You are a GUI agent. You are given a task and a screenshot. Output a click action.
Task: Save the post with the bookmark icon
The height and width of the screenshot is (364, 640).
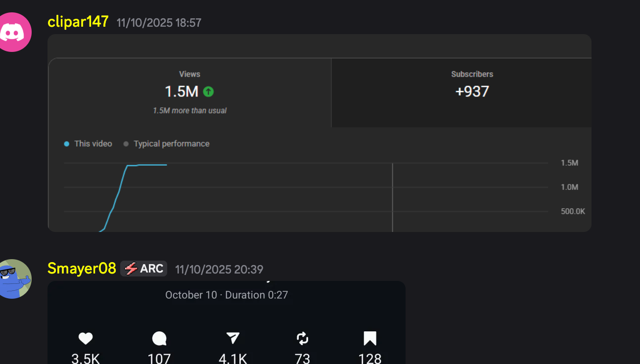pyautogui.click(x=369, y=338)
